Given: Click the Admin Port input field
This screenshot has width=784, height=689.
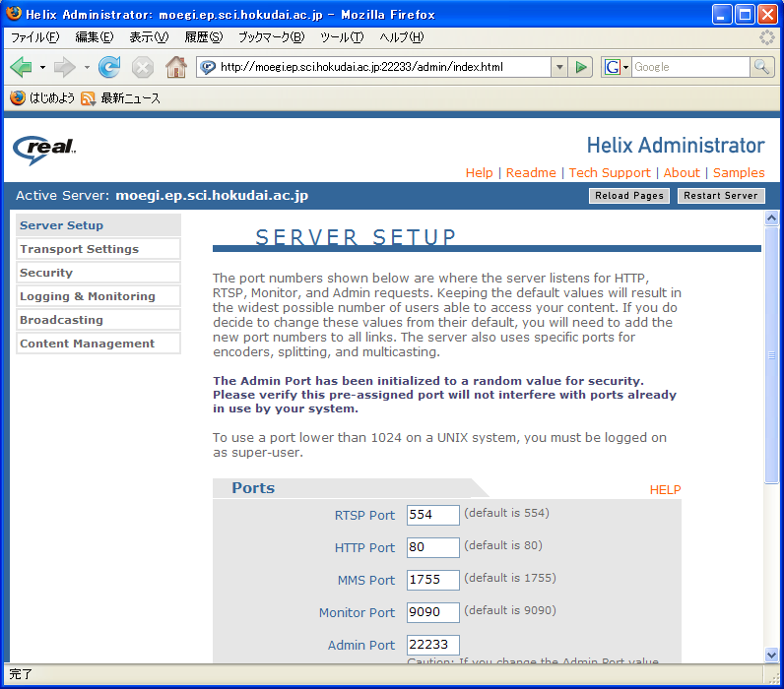Looking at the screenshot, I should point(433,645).
